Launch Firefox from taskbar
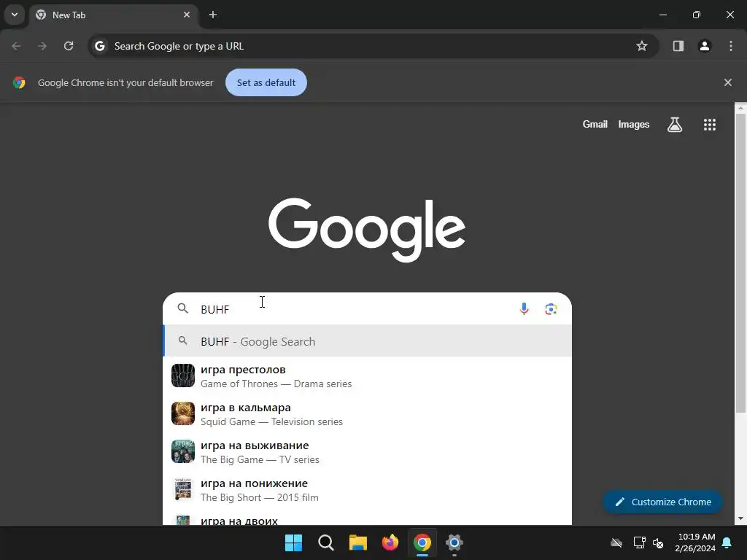The height and width of the screenshot is (560, 747). point(390,542)
